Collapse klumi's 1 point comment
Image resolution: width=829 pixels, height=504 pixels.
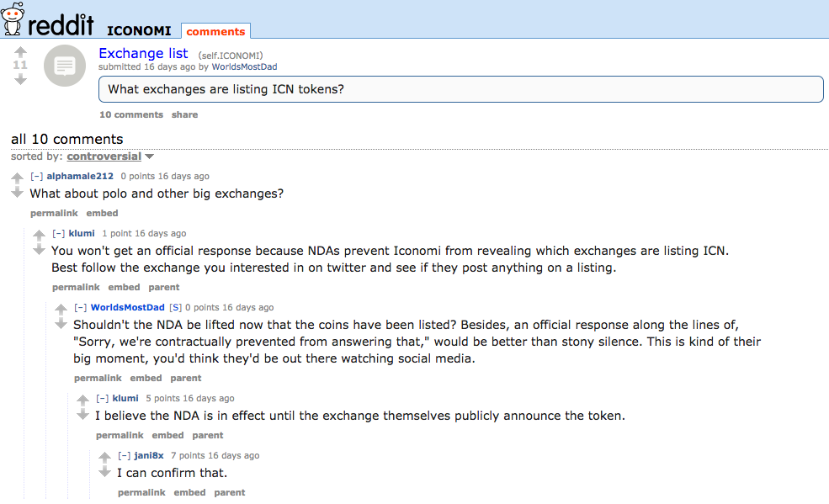click(58, 233)
